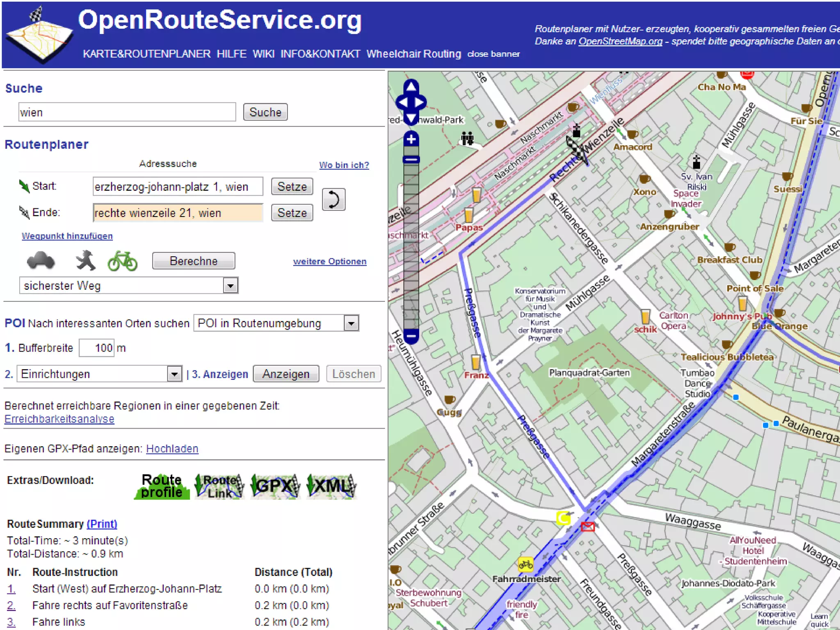Open the WIKI menu item
Viewport: 840px width, 630px height.
click(x=264, y=54)
